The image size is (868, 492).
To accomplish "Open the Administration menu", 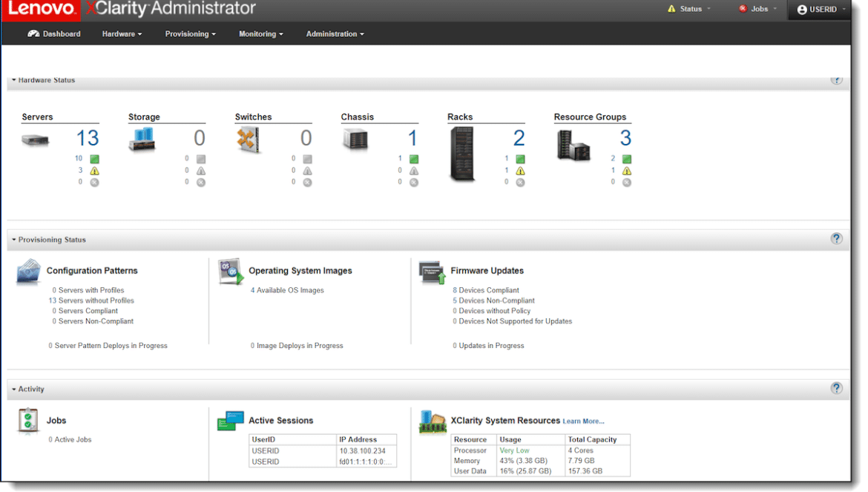I will (335, 33).
